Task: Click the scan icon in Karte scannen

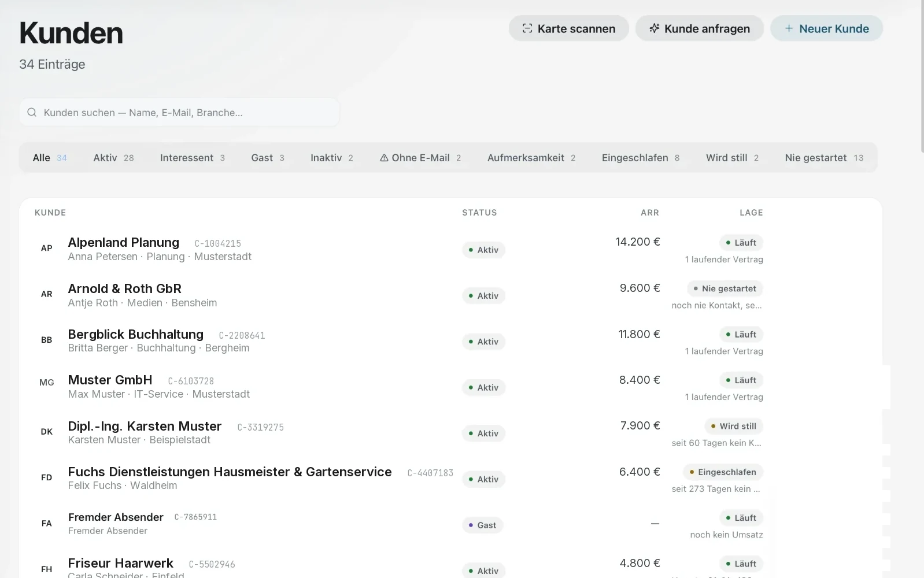Action: pyautogui.click(x=527, y=28)
